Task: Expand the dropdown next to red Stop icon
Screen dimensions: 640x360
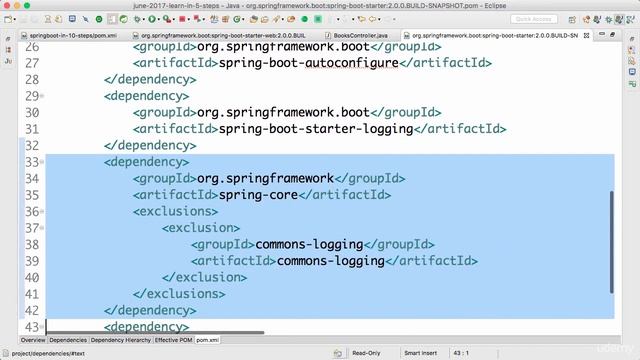Action: [189, 19]
